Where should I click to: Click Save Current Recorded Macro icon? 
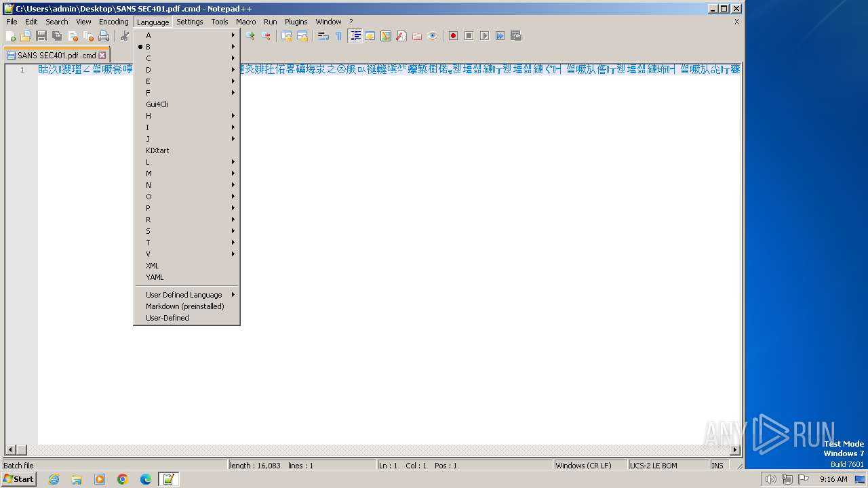[516, 36]
